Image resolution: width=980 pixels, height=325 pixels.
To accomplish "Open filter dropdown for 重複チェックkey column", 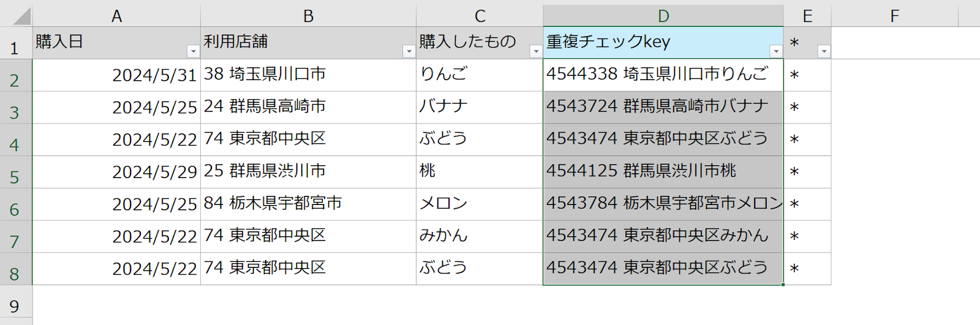I will [775, 51].
